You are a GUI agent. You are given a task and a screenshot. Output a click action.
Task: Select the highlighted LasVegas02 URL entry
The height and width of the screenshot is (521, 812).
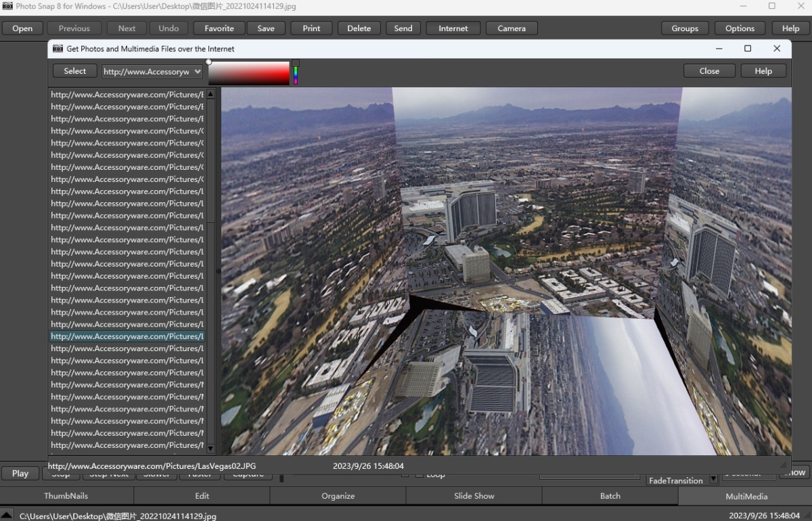[x=127, y=336]
